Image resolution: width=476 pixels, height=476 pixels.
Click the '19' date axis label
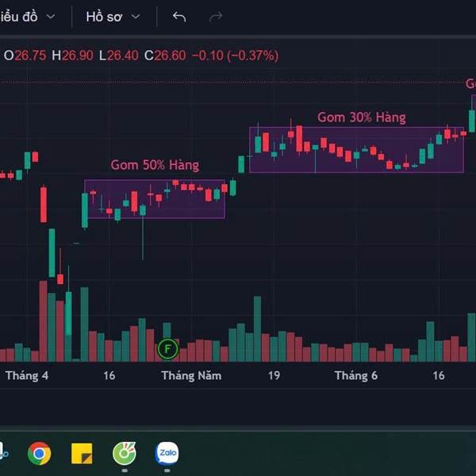pos(274,376)
